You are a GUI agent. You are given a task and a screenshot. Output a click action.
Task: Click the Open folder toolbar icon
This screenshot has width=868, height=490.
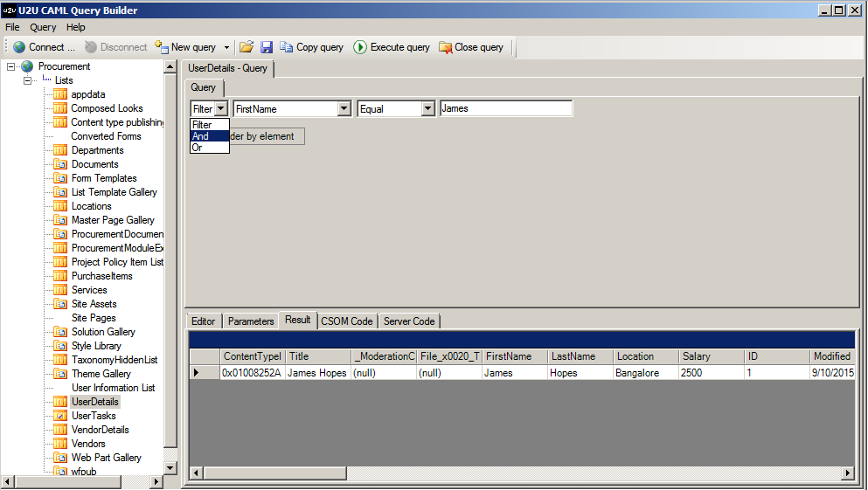247,47
